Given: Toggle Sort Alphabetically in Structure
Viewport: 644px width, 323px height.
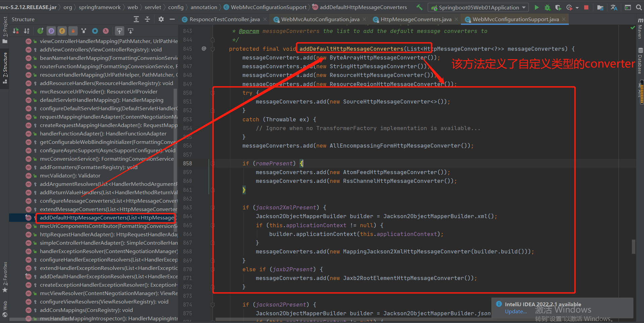Looking at the screenshot, I should [27, 31].
